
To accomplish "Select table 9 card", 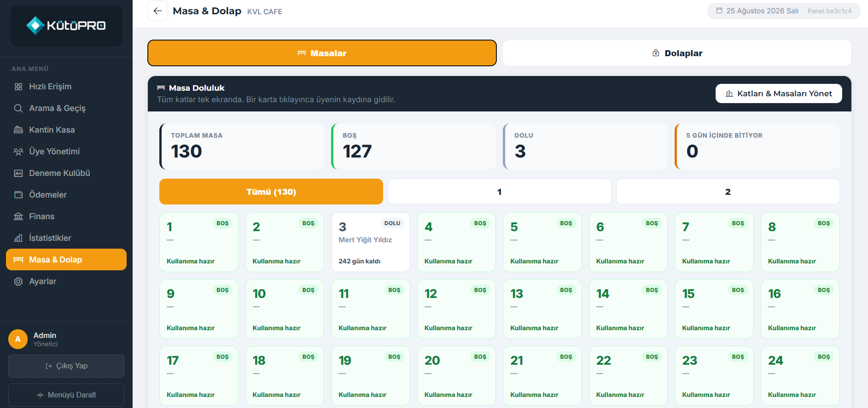I will [199, 309].
